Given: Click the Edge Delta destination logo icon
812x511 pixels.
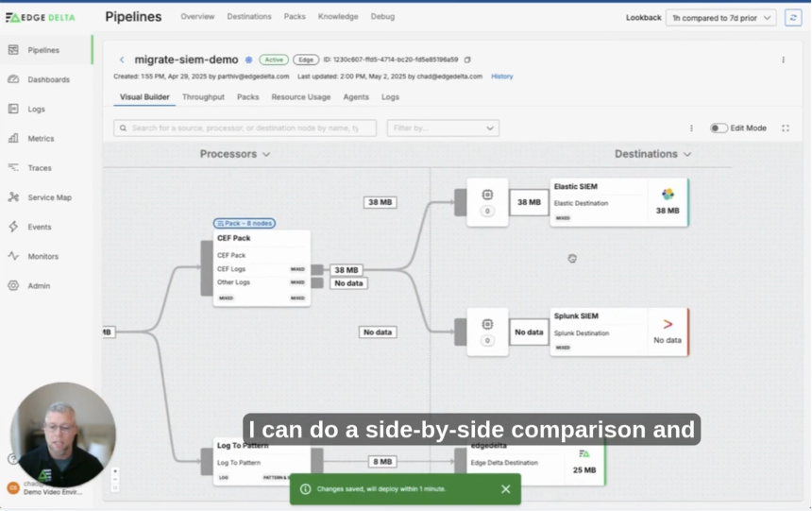Looking at the screenshot, I should click(x=584, y=454).
